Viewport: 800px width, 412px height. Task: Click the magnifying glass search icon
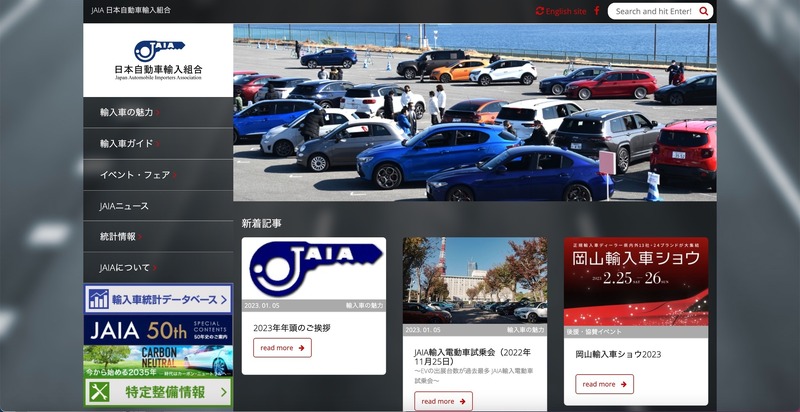(703, 11)
